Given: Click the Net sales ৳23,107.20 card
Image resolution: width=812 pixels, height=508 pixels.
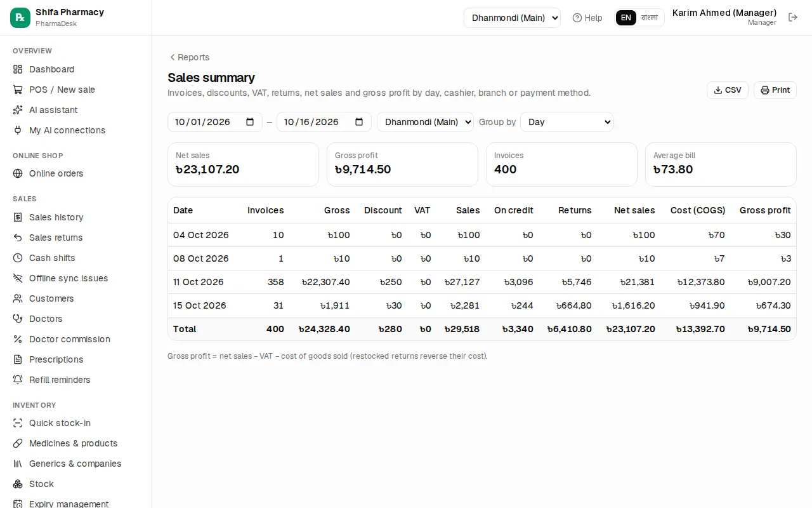Looking at the screenshot, I should [243, 164].
